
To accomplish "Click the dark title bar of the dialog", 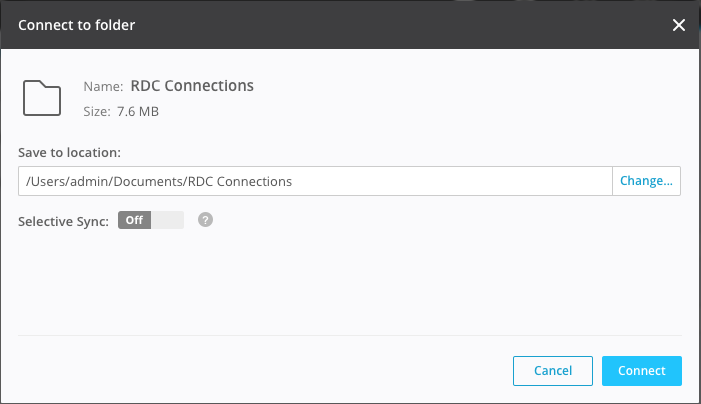I will [350, 25].
